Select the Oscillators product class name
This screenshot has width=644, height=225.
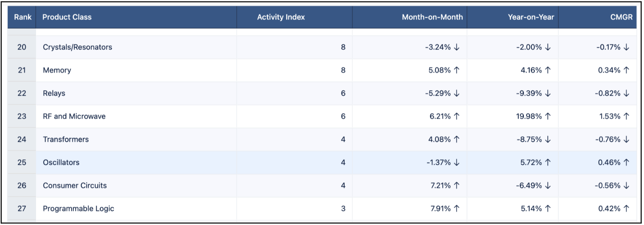(61, 162)
